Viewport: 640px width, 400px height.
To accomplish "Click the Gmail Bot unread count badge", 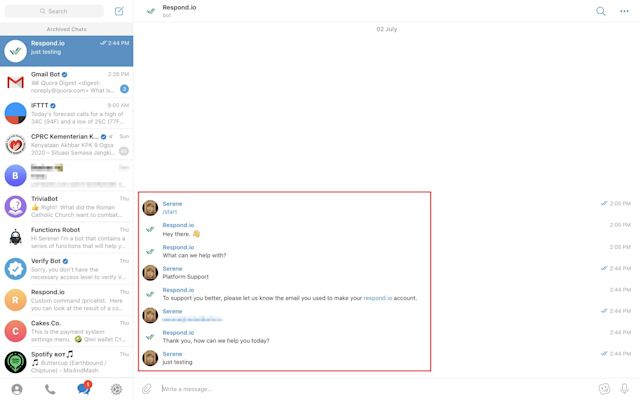I will (124, 89).
